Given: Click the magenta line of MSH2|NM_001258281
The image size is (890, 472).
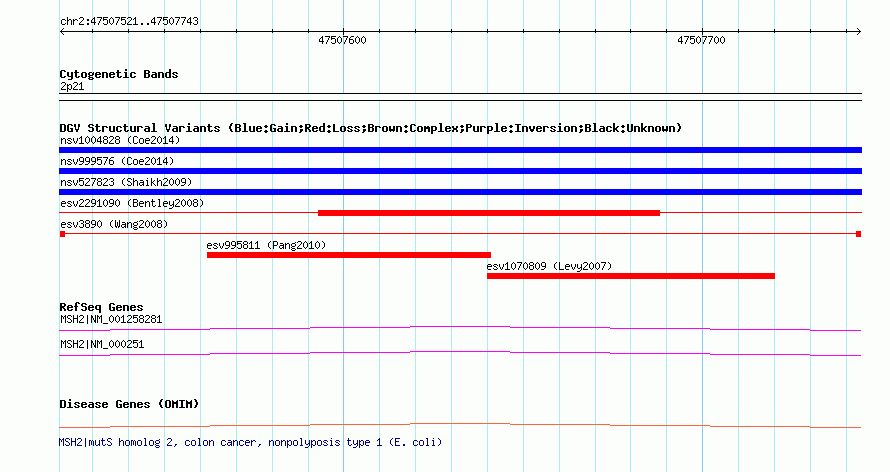Looking at the screenshot, I should click(x=460, y=328).
